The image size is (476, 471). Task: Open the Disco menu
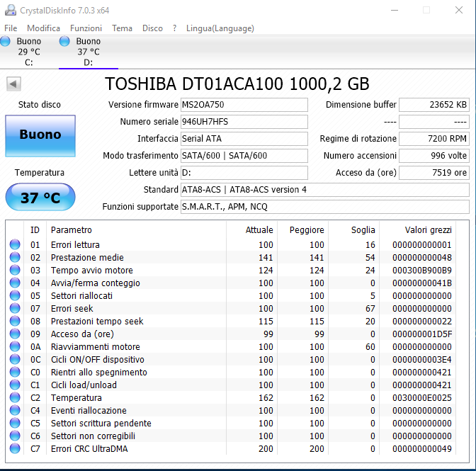152,28
